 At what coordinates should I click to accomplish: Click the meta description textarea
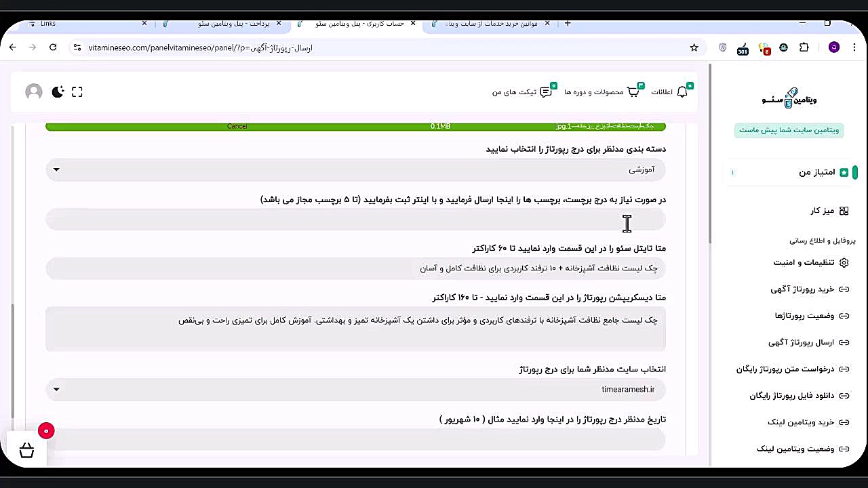355,329
